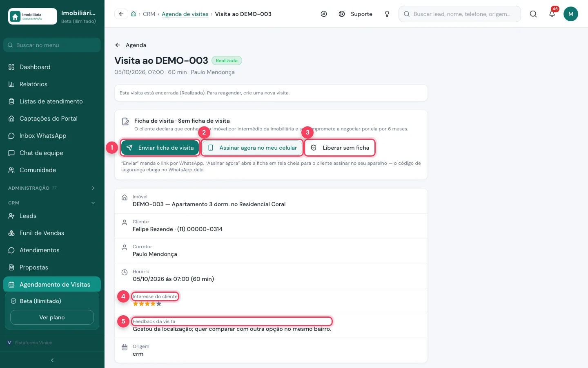Click the Suporte lifebuoy link

click(x=356, y=14)
